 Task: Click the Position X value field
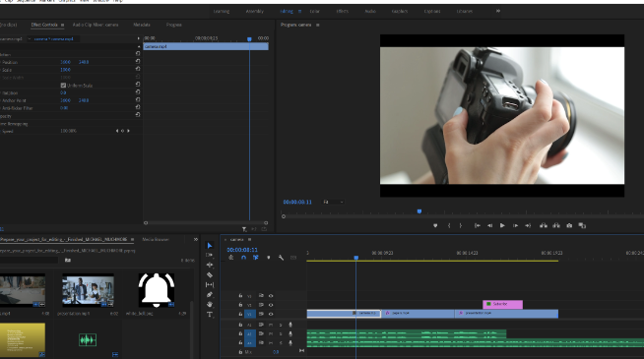pyautogui.click(x=65, y=62)
